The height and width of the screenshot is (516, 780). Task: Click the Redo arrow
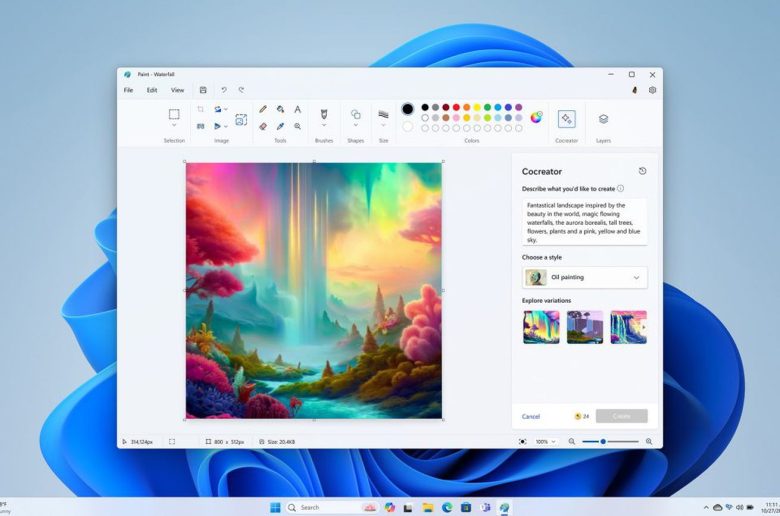(241, 90)
